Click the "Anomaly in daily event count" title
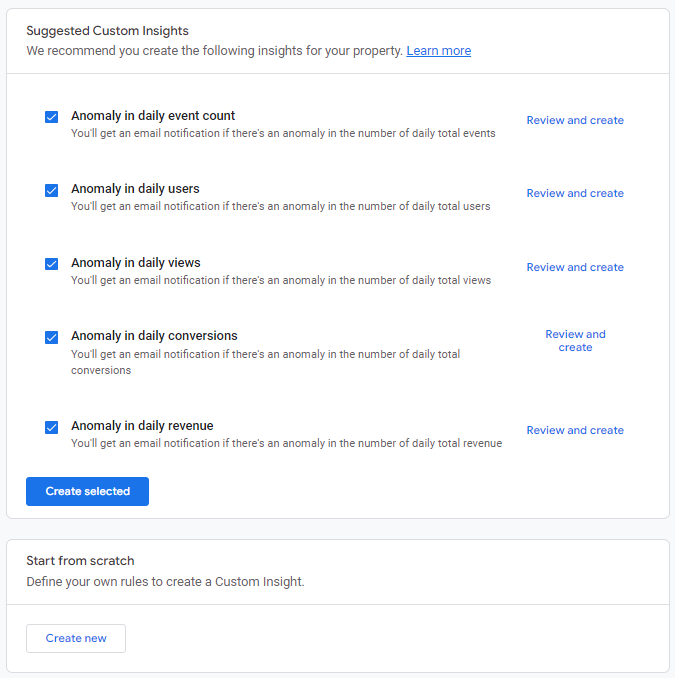 tap(153, 116)
